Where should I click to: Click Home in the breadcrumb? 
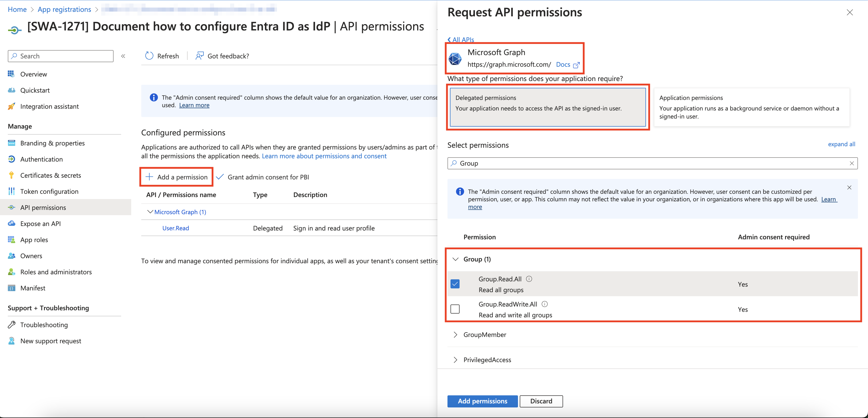[17, 9]
